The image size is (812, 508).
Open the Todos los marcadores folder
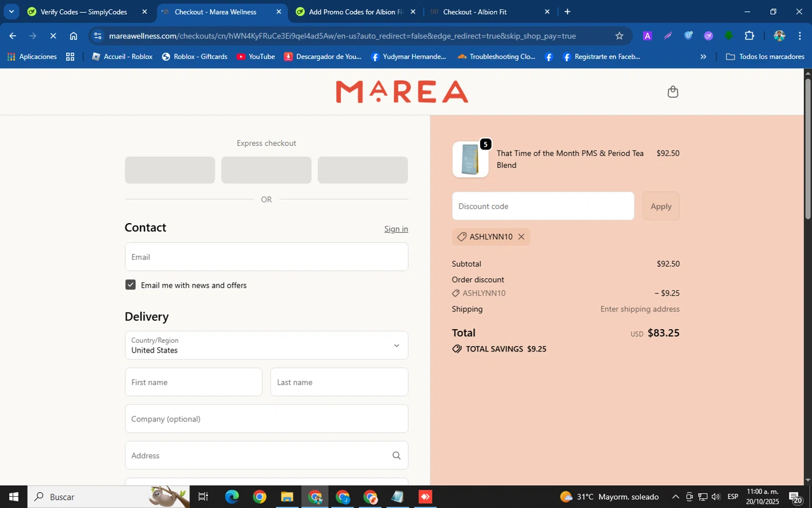(x=765, y=56)
